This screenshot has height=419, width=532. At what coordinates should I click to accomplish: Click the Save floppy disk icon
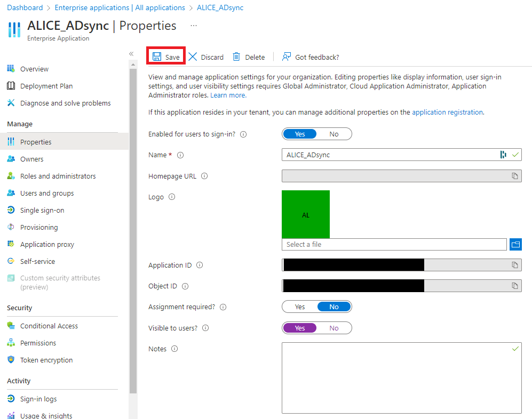coord(157,57)
